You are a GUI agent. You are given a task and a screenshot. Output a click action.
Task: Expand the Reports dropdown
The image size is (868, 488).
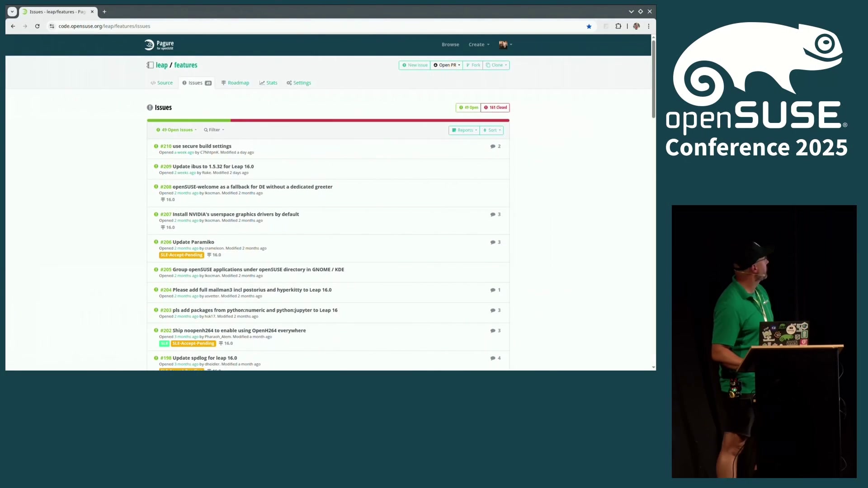[464, 130]
